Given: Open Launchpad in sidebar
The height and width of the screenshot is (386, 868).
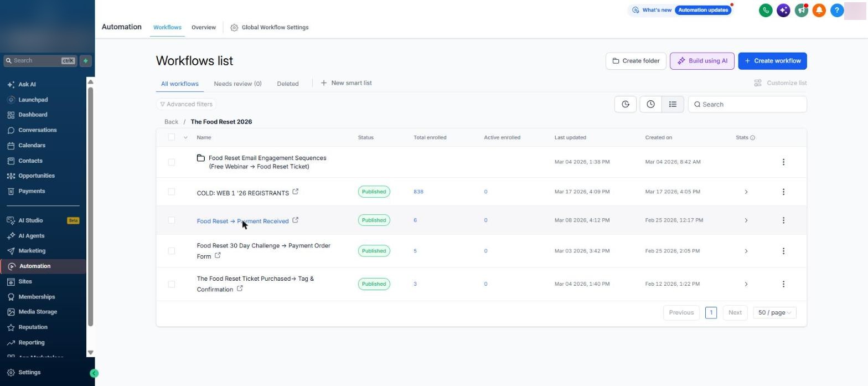Looking at the screenshot, I should pyautogui.click(x=33, y=100).
